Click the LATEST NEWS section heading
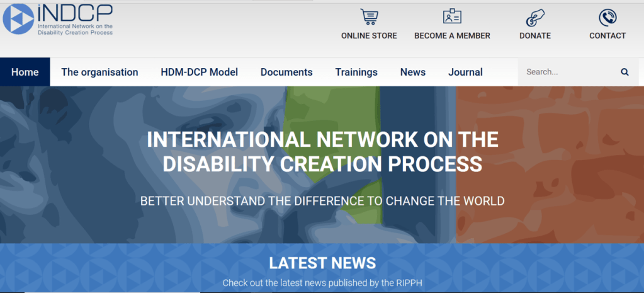This screenshot has width=644, height=293. click(322, 263)
